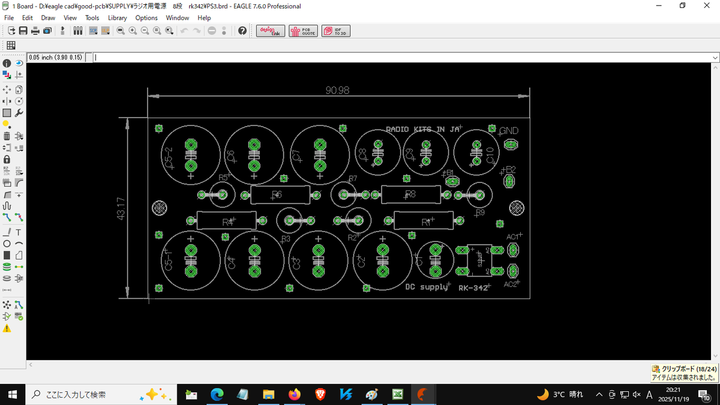720x405 pixels.
Task: Select the Delete tool in the left toolbar
Action: coord(7,135)
